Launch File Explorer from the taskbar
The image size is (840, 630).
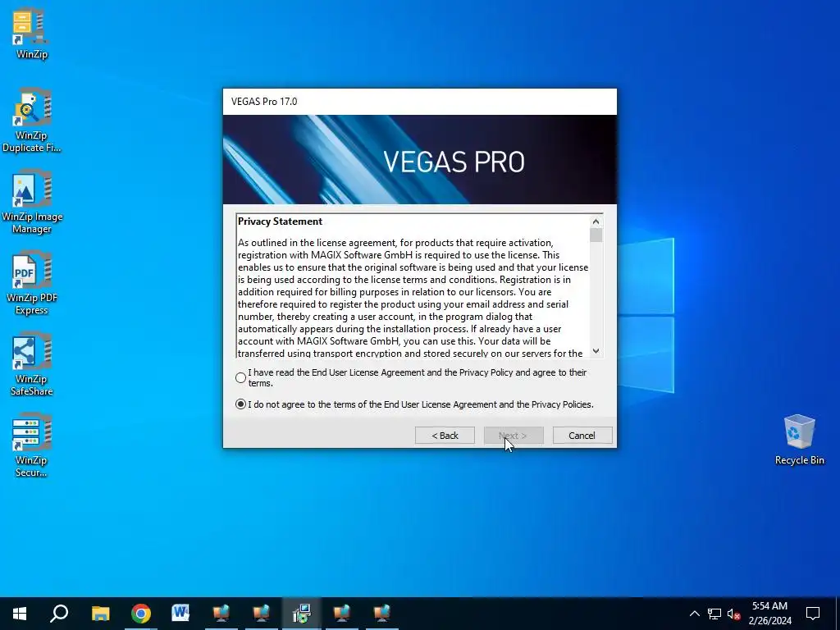click(100, 614)
